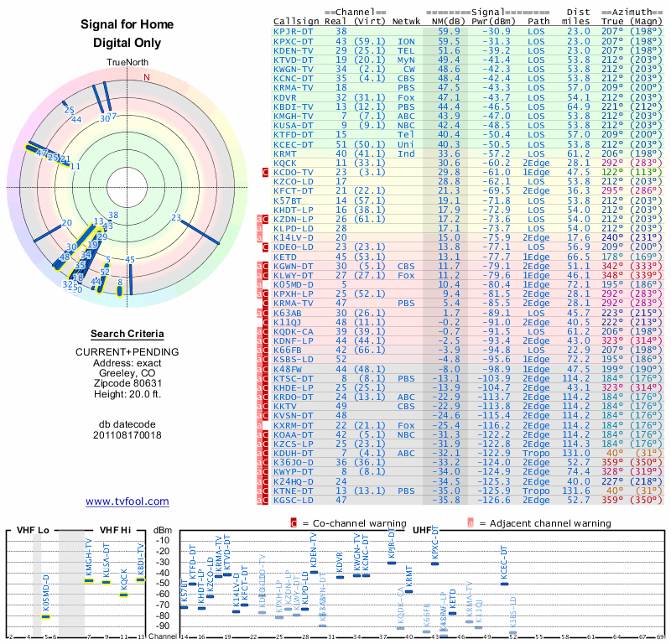This screenshot has width=671, height=644.
Task: Click the KBDI-TV callsign in table
Action: [294, 107]
